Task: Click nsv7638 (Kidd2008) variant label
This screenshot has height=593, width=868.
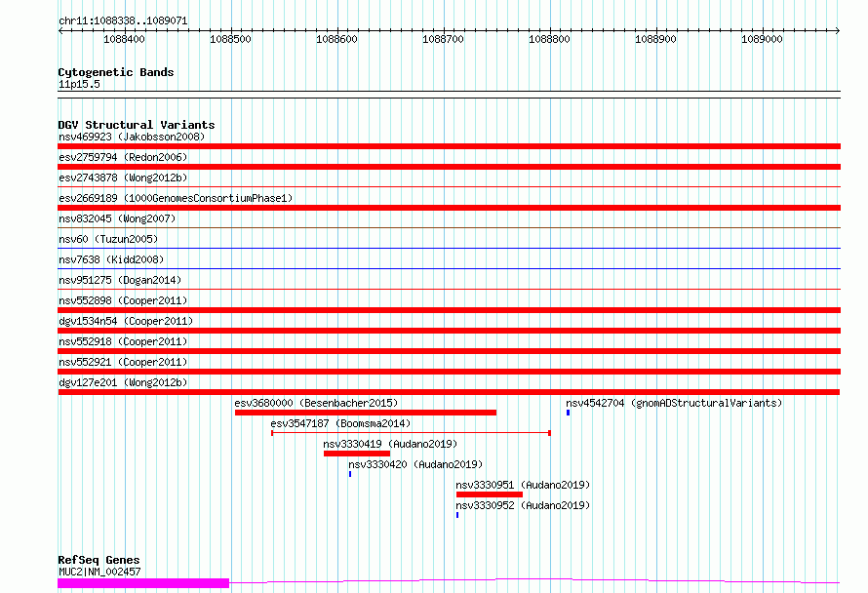Action: [111, 259]
